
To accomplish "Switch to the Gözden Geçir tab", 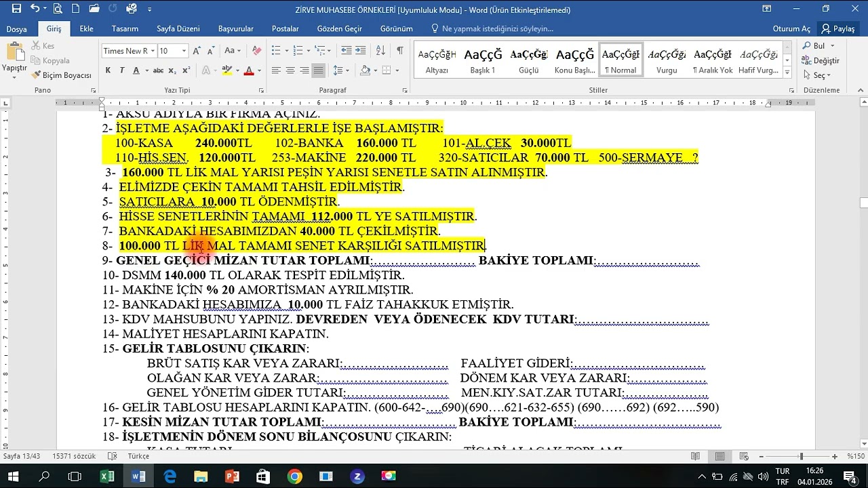I will pos(340,28).
